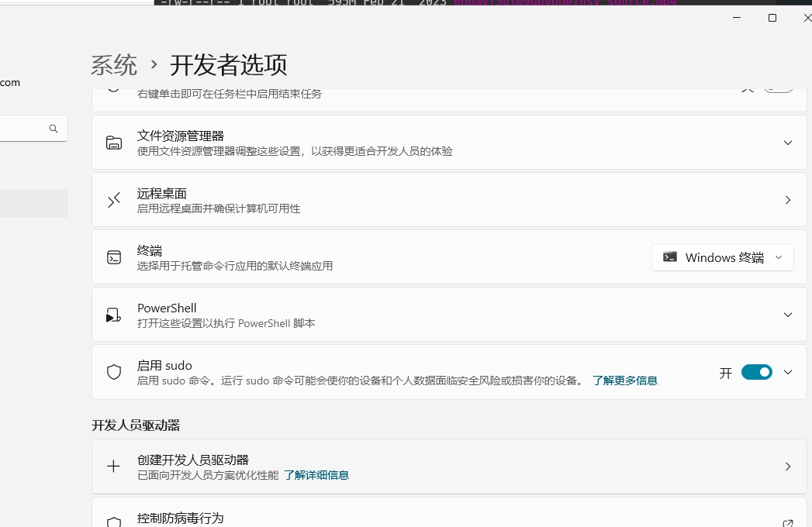Click the Terminal row icon
Image resolution: width=812 pixels, height=527 pixels.
click(114, 257)
